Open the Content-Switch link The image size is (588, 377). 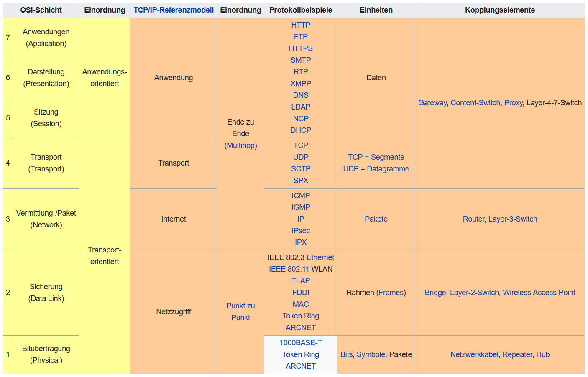[x=476, y=103]
